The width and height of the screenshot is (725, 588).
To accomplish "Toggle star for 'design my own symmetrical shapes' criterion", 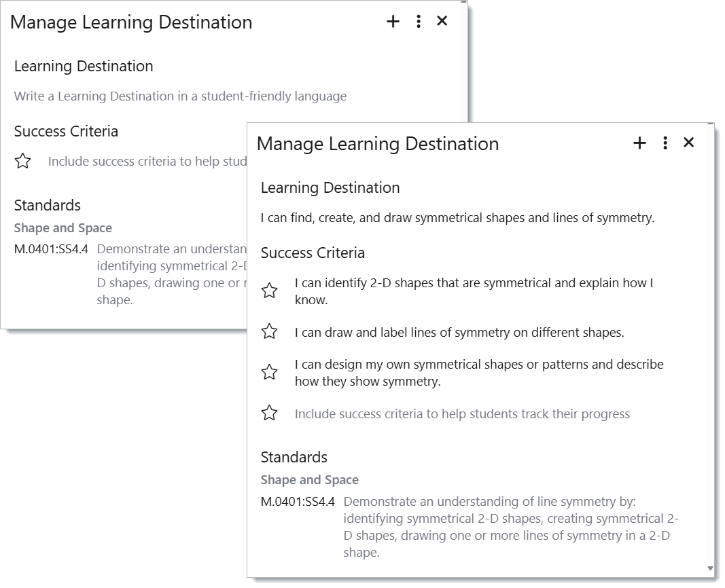I will click(270, 372).
